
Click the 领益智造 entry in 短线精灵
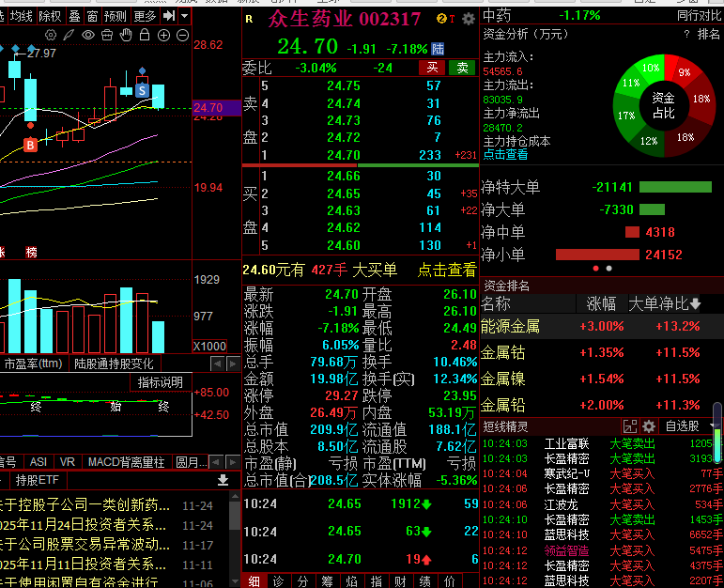tap(566, 550)
